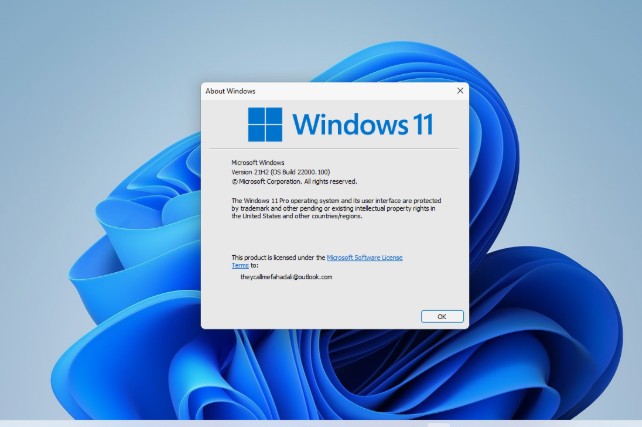Image resolution: width=642 pixels, height=427 pixels.
Task: Click the separator line below the logo
Action: click(x=335, y=150)
